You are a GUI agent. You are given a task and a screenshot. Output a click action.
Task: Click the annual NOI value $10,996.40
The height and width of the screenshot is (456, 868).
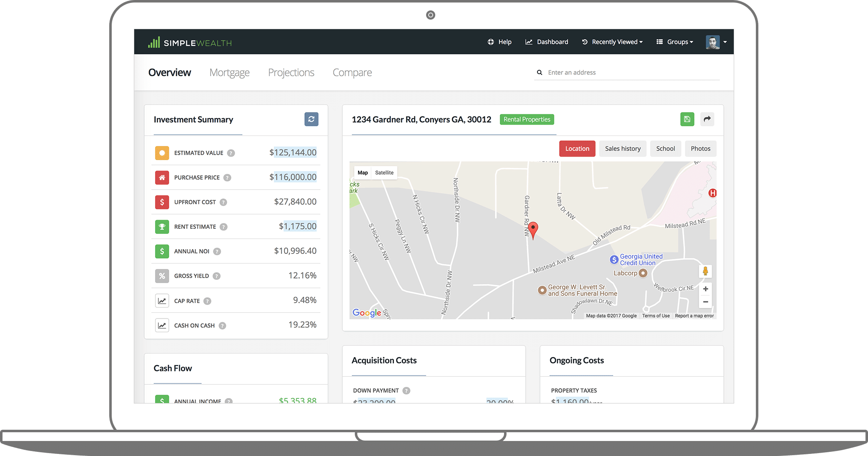tap(295, 251)
